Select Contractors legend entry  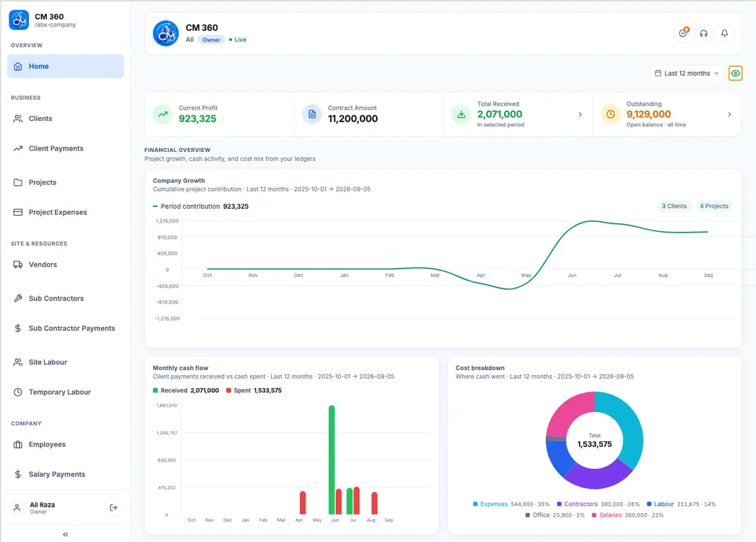click(598, 504)
